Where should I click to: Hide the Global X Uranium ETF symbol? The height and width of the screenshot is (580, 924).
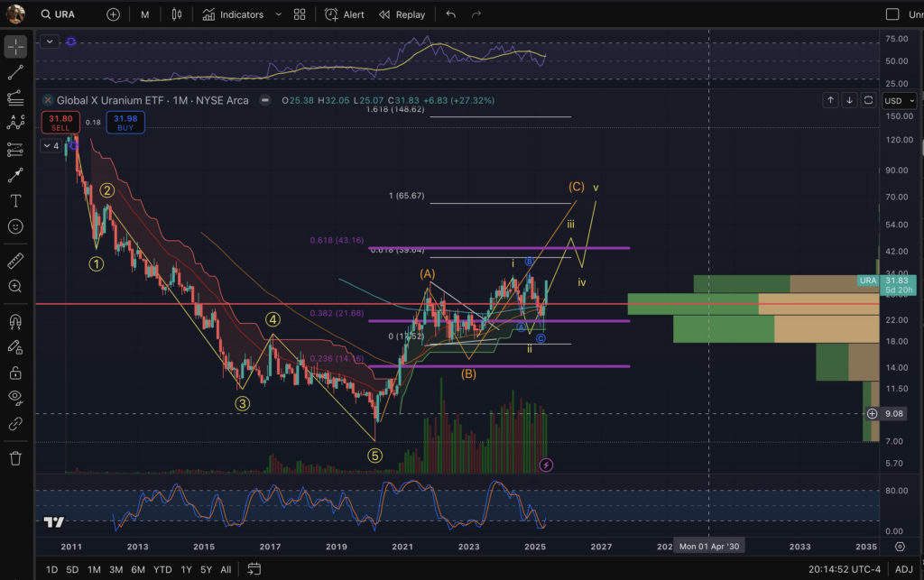click(x=48, y=101)
